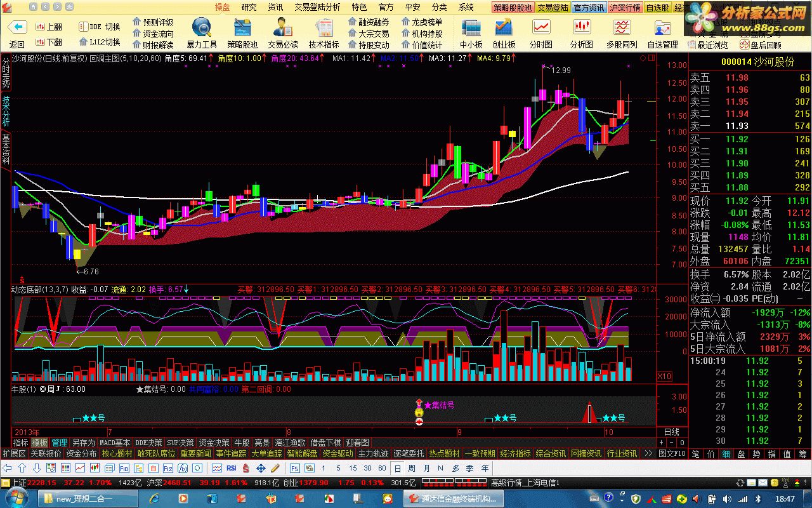Click the DDE 切换 toggle
This screenshot has width=812, height=508.
(x=100, y=27)
